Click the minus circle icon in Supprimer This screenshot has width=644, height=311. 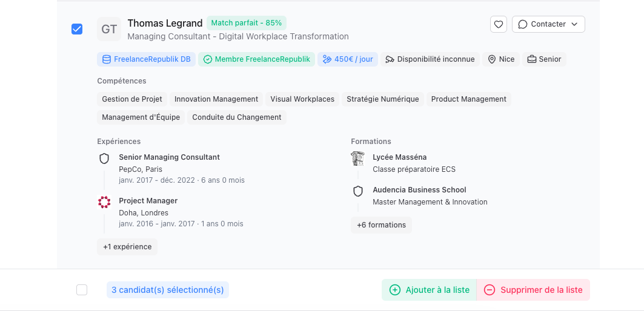click(x=489, y=290)
